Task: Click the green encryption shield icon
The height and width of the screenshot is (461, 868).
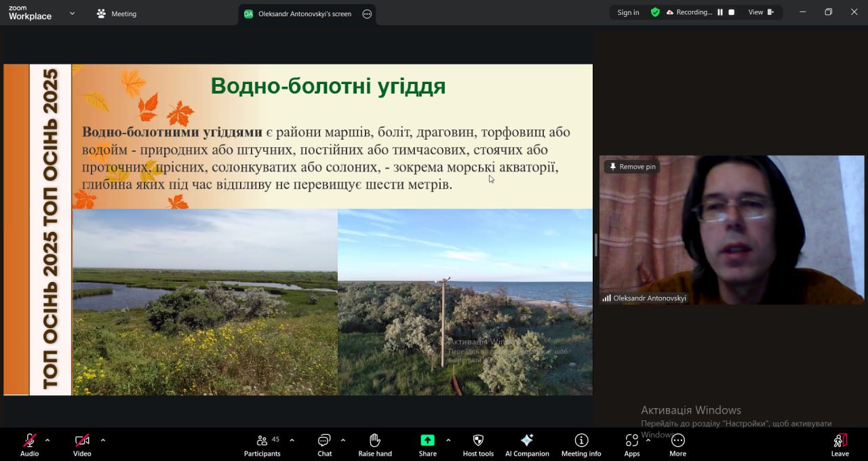Action: 655,12
